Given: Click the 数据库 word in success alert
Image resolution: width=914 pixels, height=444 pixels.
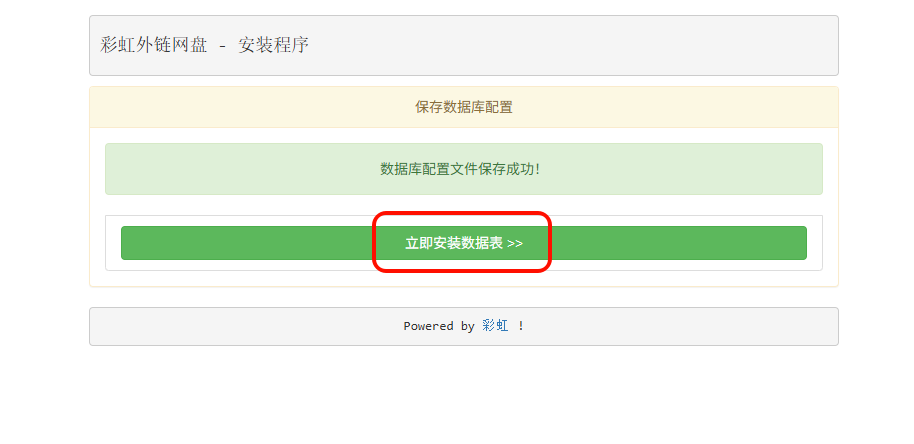Looking at the screenshot, I should [x=401, y=170].
